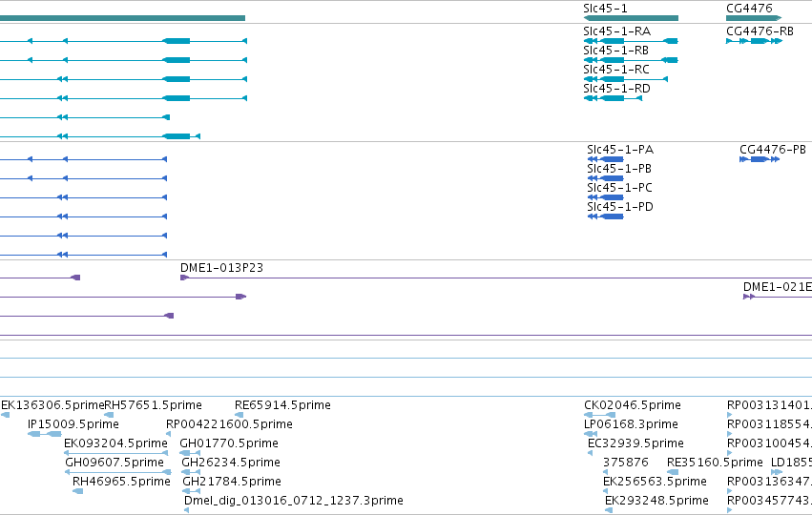The height and width of the screenshot is (515, 812).
Task: Select the CG4476 gene bar
Action: 754,18
